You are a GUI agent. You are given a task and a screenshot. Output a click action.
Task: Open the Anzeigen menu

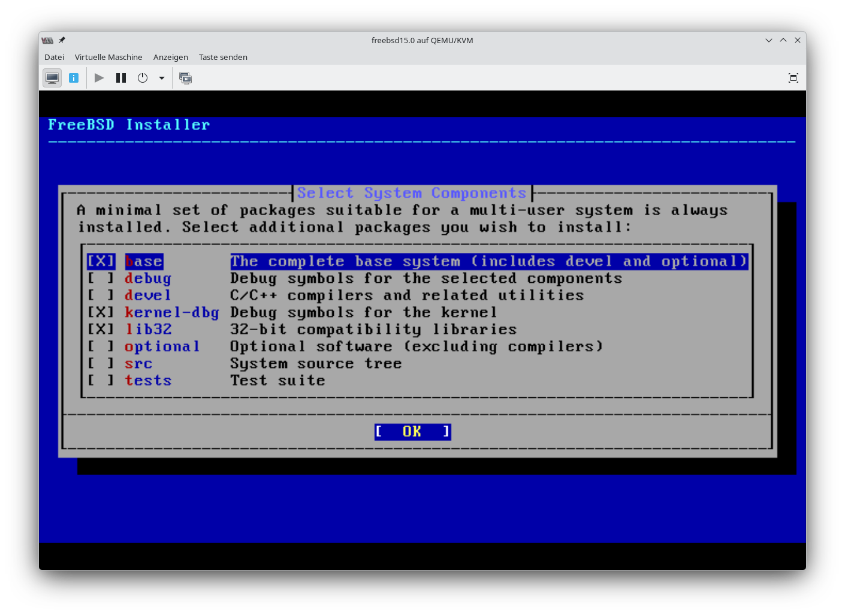click(x=170, y=57)
